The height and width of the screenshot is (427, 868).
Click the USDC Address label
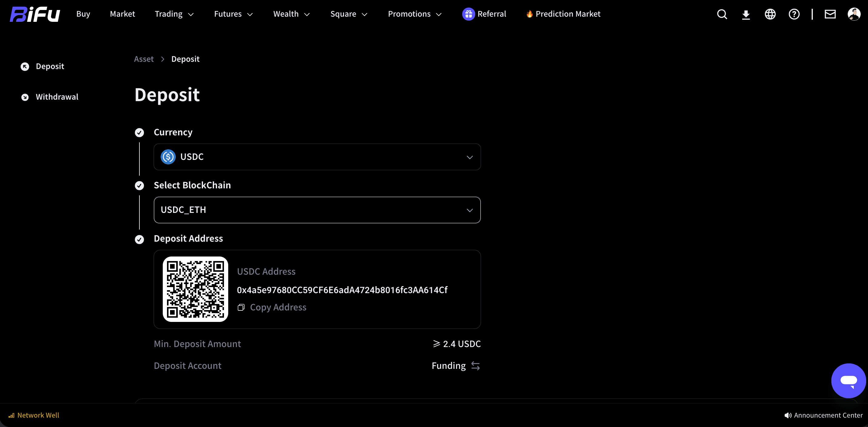coord(266,271)
